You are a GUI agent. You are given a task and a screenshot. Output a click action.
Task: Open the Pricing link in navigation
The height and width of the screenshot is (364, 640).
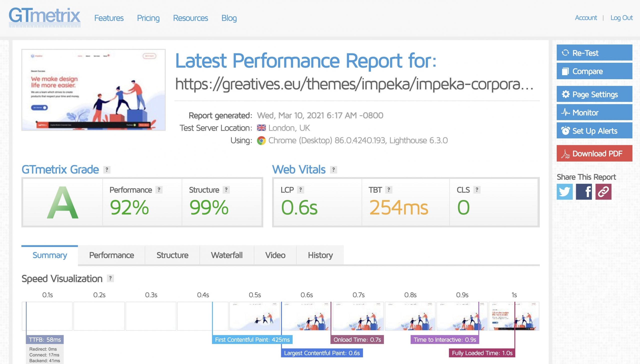tap(148, 18)
